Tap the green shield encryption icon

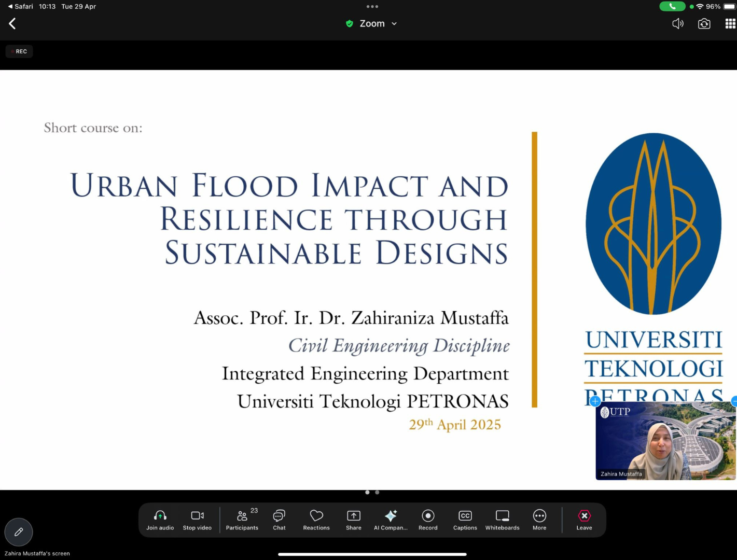click(350, 24)
